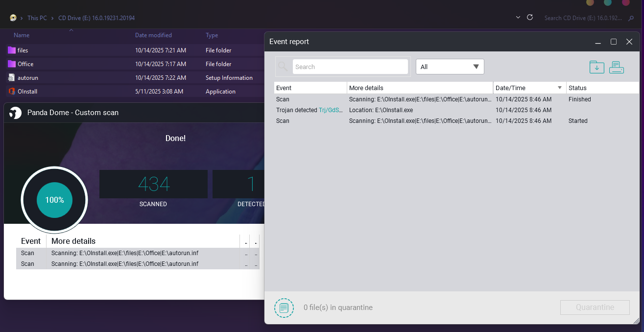Image resolution: width=644 pixels, height=332 pixels.
Task: Click Event column header in Panda Dome
Action: pyautogui.click(x=31, y=241)
